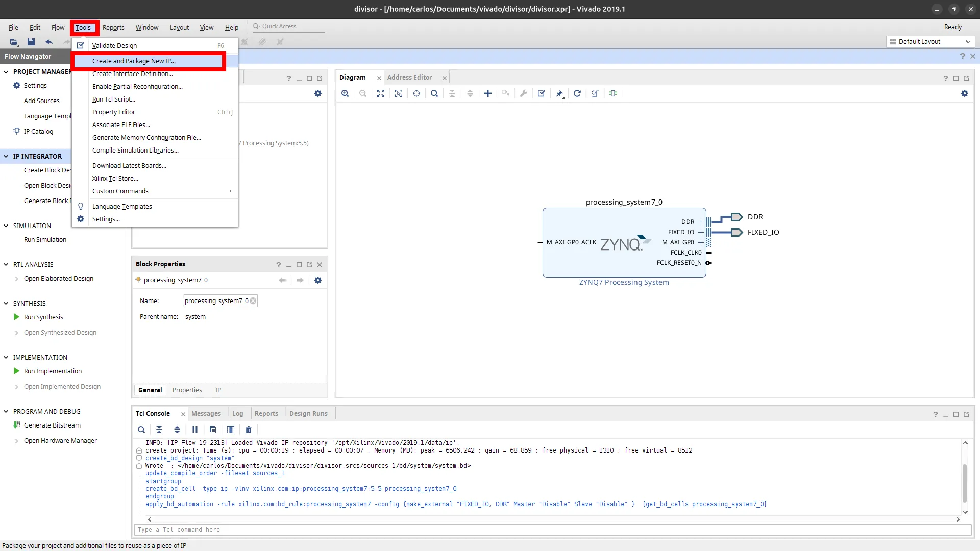Click Generate Bitstream
Viewport: 980px width, 551px height.
click(52, 425)
